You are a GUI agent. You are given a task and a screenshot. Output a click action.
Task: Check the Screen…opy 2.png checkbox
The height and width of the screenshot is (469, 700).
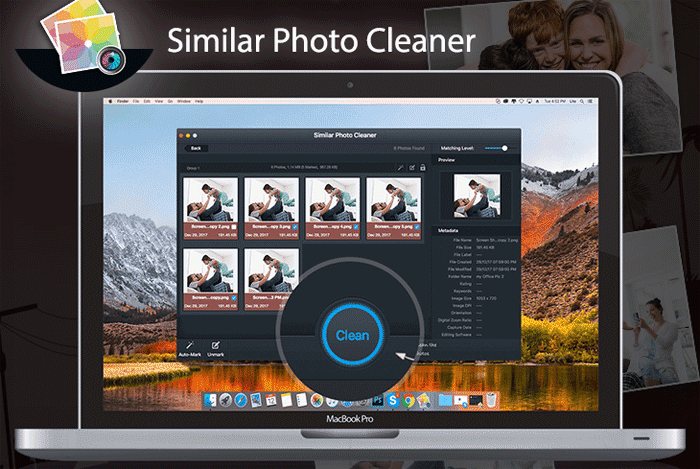pos(234,227)
